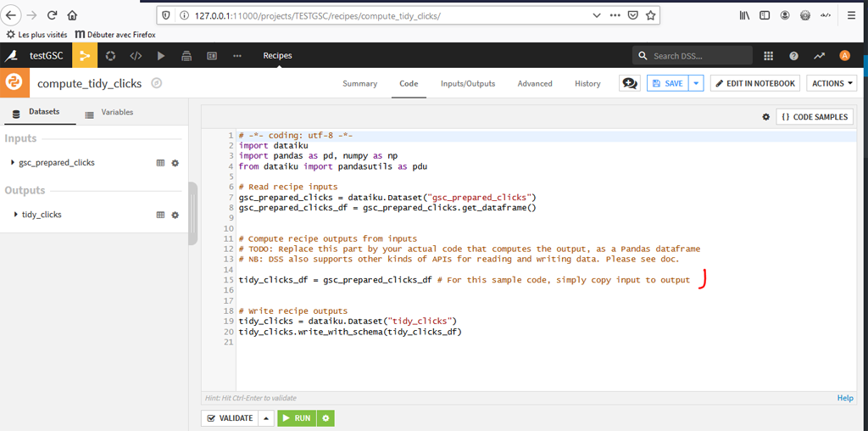Open table view icon for gsc_prepared_clicks
Screen dimensions: 868x431
tap(160, 163)
